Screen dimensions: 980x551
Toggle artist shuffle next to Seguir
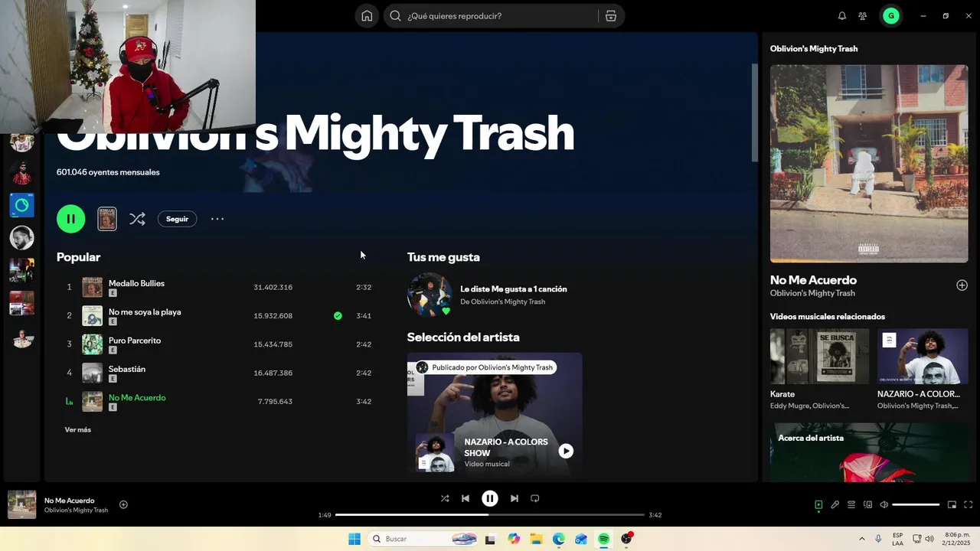tap(137, 219)
